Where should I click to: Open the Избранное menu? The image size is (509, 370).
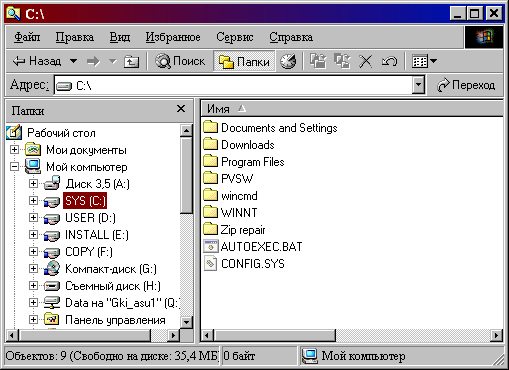[173, 37]
